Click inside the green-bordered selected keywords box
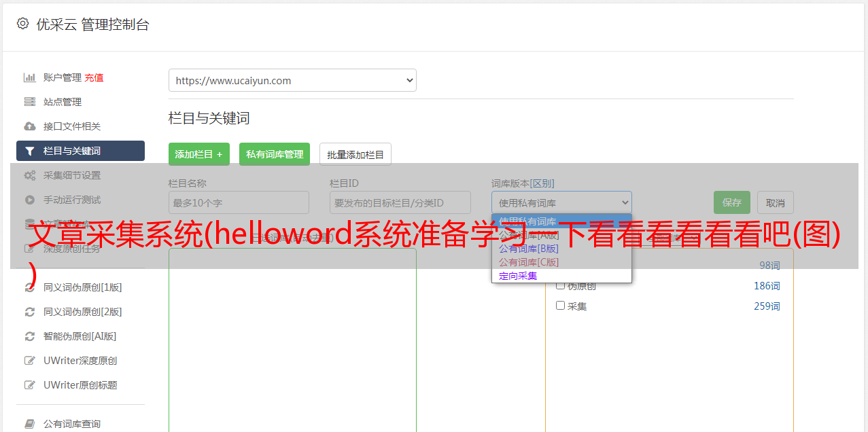This screenshot has height=432, width=868. click(292, 340)
